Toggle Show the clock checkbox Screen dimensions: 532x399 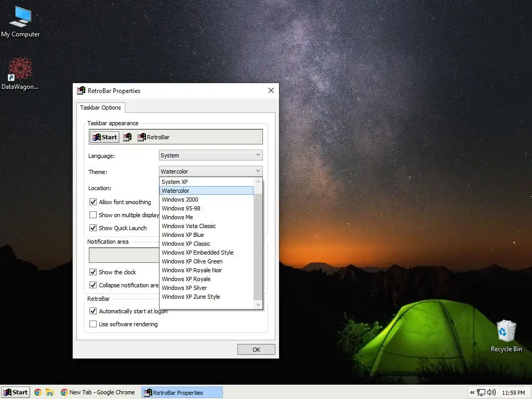point(93,272)
